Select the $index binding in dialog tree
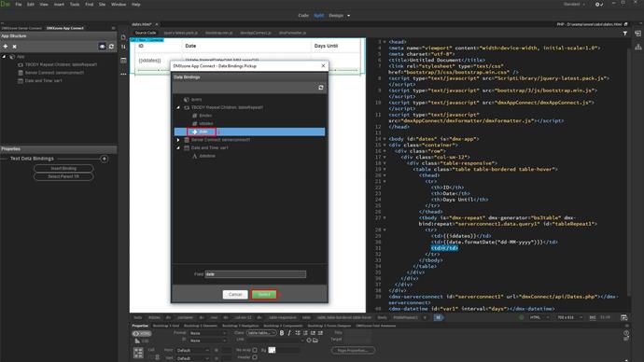The height and width of the screenshot is (362, 644). [x=205, y=116]
